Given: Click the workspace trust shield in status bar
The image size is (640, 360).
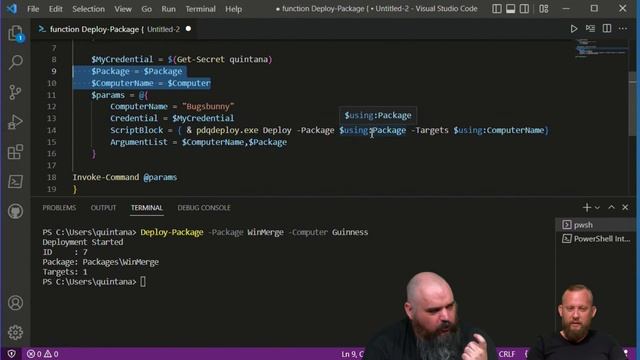Looking at the screenshot, I should pyautogui.click(x=11, y=354).
